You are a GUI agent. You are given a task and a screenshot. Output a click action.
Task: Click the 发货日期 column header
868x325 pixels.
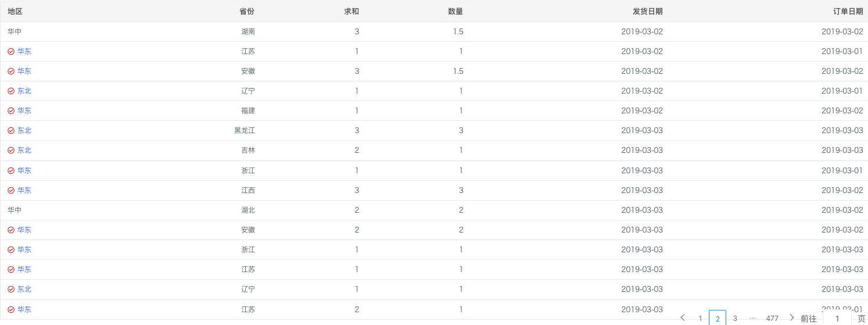click(648, 12)
